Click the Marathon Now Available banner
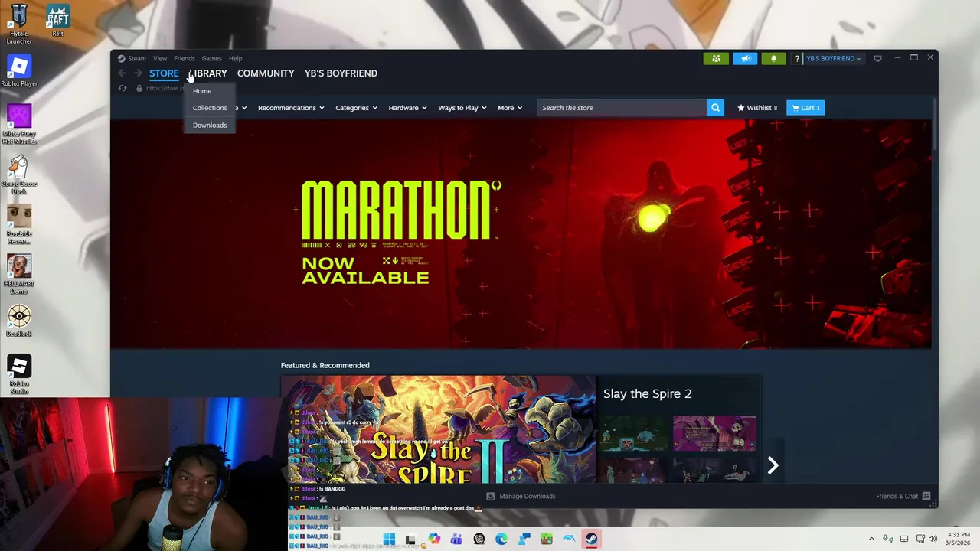980x551 pixels. pos(521,234)
